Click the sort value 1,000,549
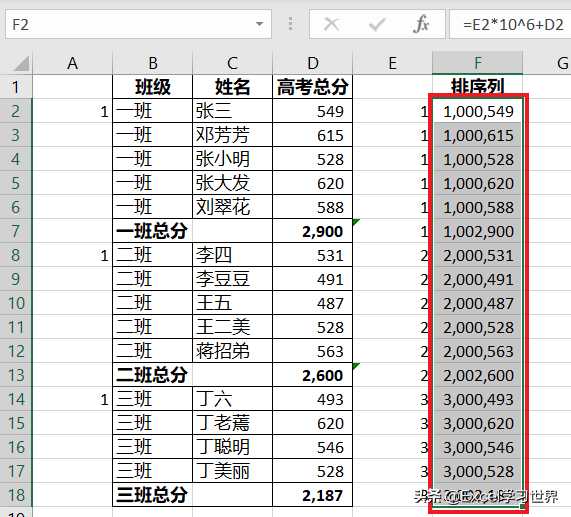 click(477, 111)
